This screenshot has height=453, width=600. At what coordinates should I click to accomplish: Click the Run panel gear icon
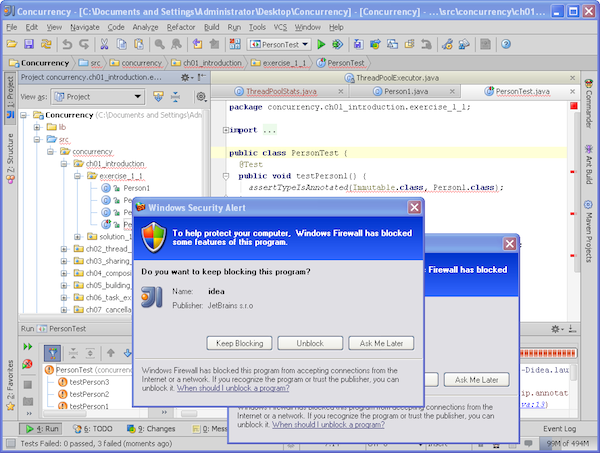(x=557, y=329)
